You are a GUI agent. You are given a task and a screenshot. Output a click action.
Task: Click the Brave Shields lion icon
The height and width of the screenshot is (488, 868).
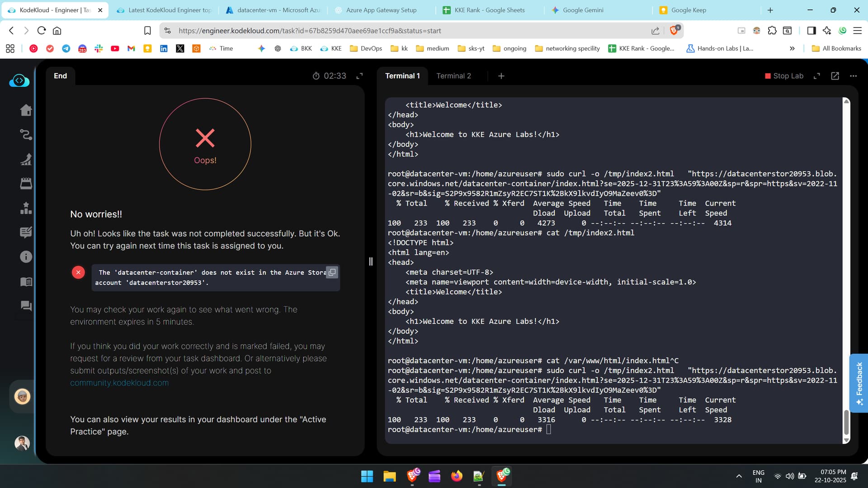[x=674, y=30]
